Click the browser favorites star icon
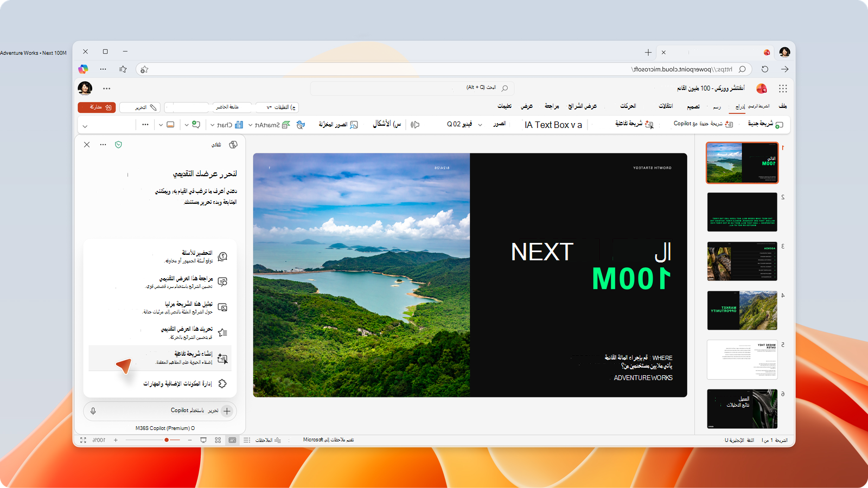This screenshot has height=488, width=868. [x=123, y=69]
